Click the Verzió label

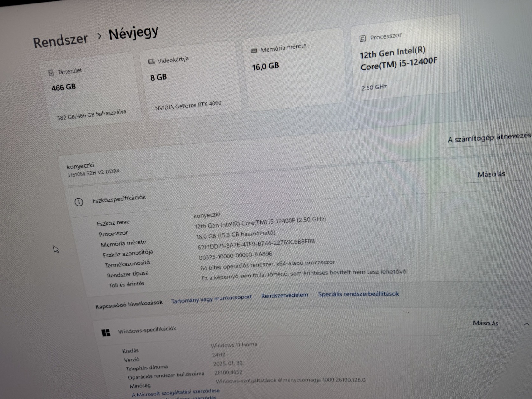coord(132,360)
